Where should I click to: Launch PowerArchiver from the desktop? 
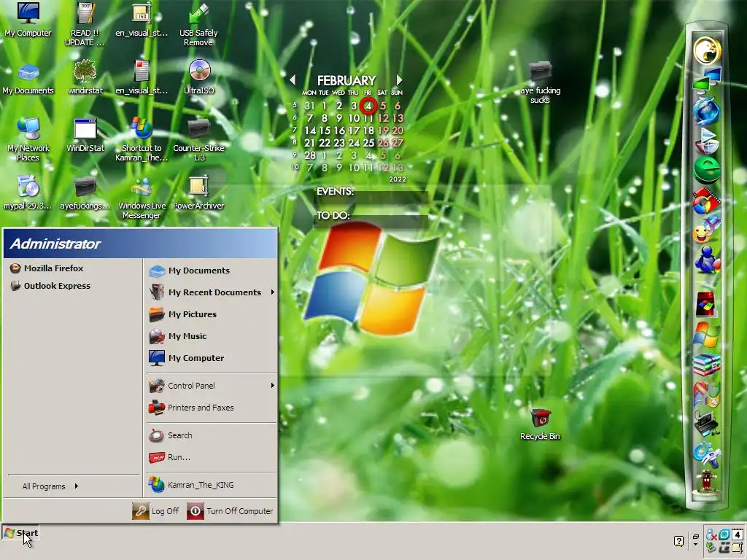[198, 193]
